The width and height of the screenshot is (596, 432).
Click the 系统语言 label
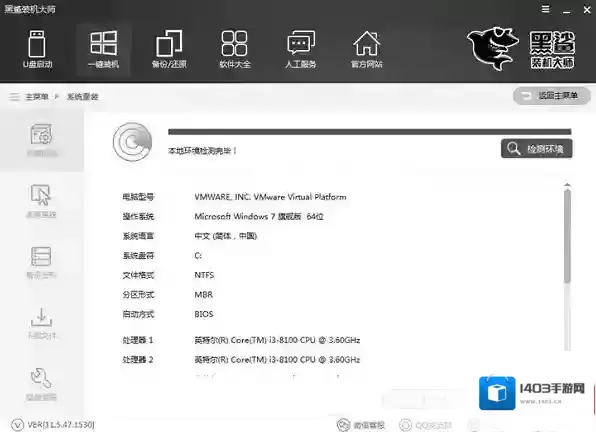(138, 236)
